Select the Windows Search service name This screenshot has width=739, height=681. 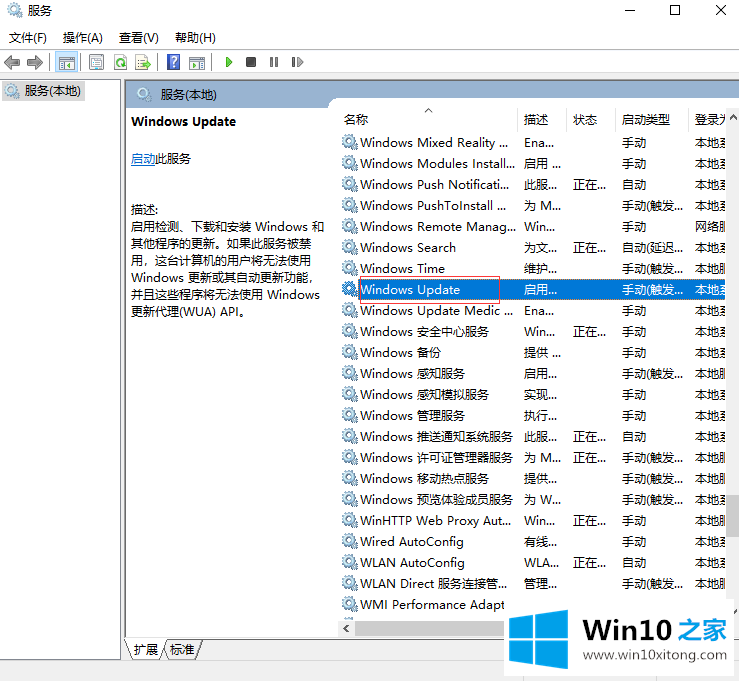point(408,248)
